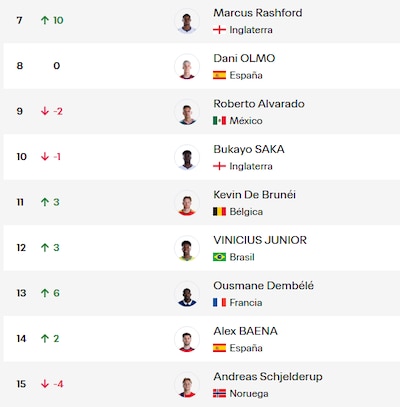This screenshot has width=400, height=407.
Task: Click the Belgium flag next to Bélgica
Action: [x=219, y=212]
